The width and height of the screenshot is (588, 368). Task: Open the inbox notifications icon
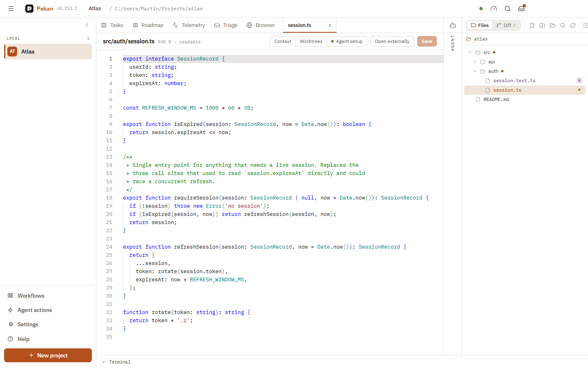(521, 9)
